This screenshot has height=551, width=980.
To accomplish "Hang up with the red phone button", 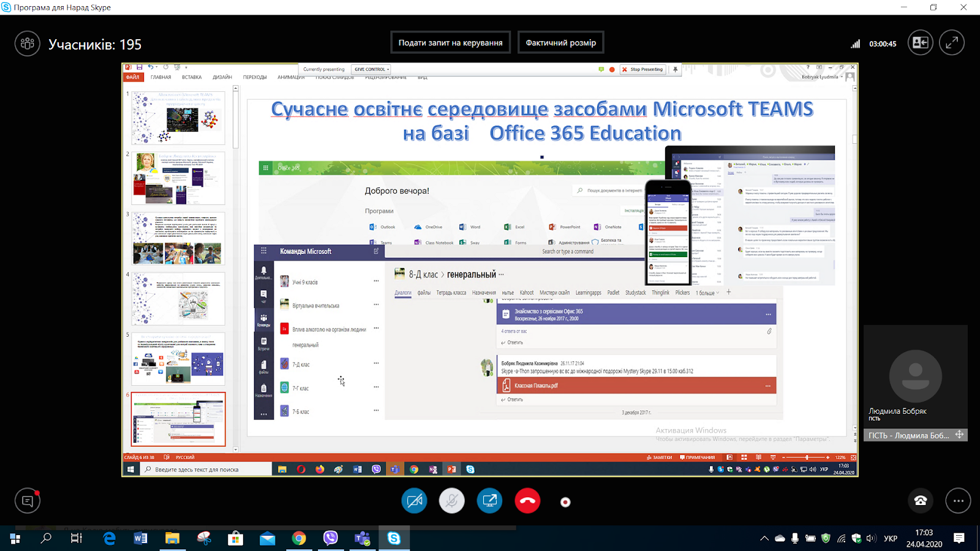I will (x=527, y=501).
